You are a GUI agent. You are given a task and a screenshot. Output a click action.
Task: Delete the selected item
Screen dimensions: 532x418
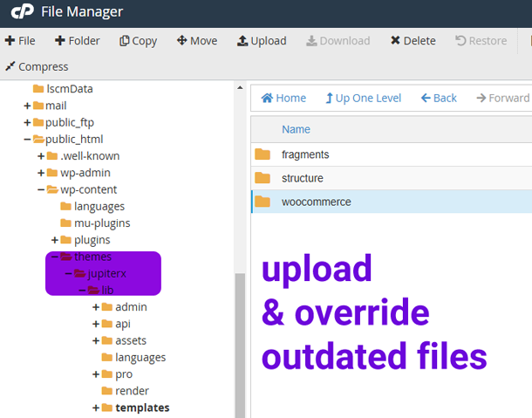pos(413,41)
